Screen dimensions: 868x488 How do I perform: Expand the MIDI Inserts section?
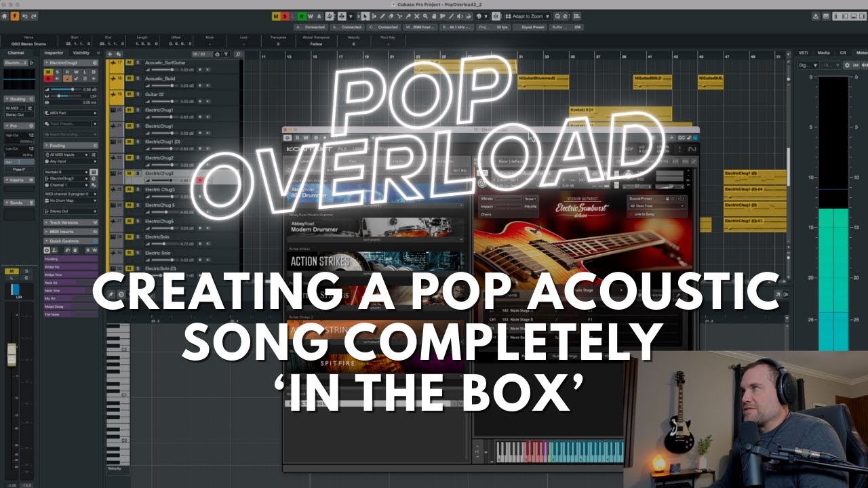(71, 232)
